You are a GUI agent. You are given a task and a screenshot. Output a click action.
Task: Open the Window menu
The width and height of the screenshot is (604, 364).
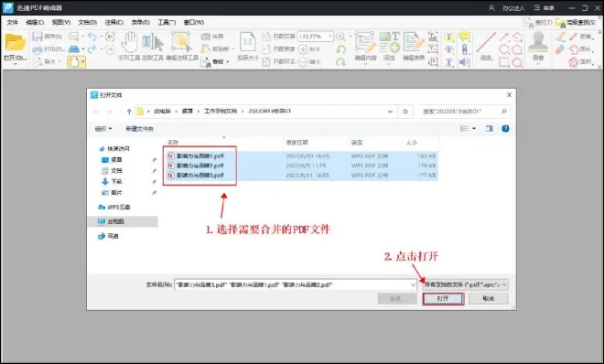(194, 22)
